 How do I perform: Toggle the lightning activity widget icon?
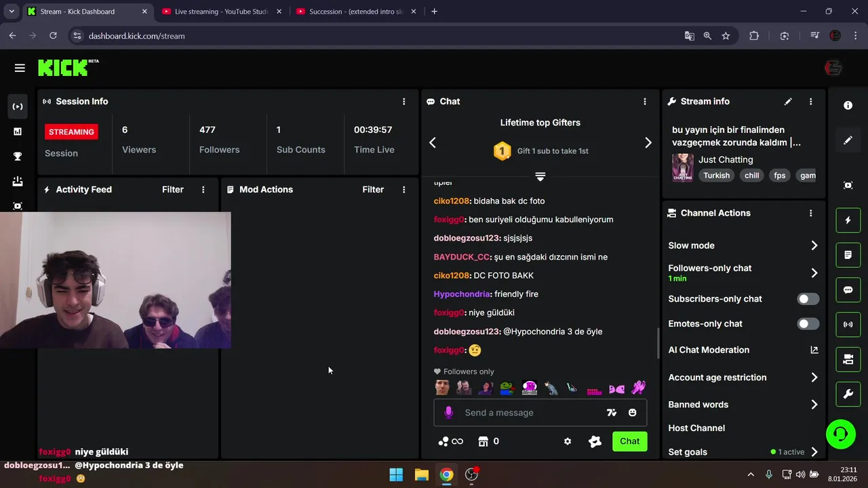pos(848,220)
